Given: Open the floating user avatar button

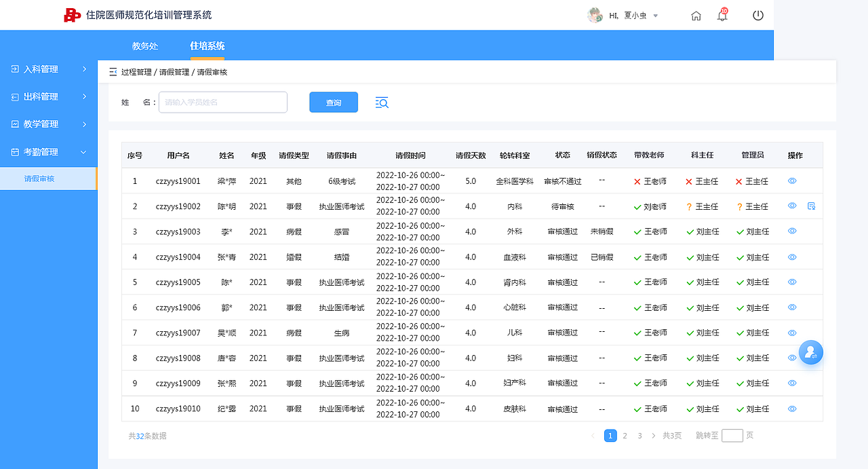Looking at the screenshot, I should pyautogui.click(x=811, y=352).
